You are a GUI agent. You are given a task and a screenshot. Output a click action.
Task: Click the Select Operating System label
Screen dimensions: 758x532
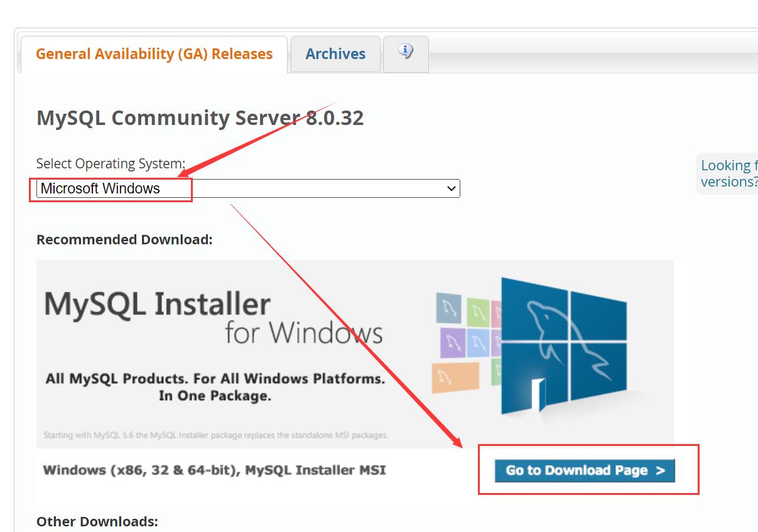click(x=111, y=163)
